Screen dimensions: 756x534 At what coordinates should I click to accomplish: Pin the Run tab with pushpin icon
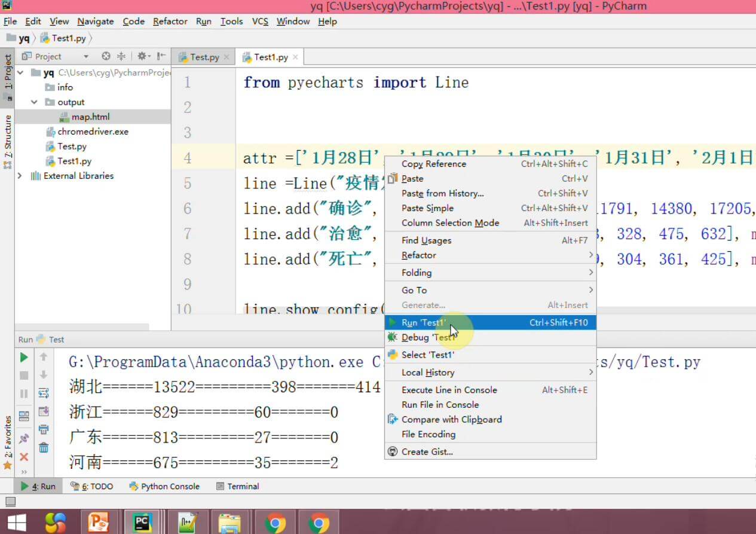click(24, 438)
